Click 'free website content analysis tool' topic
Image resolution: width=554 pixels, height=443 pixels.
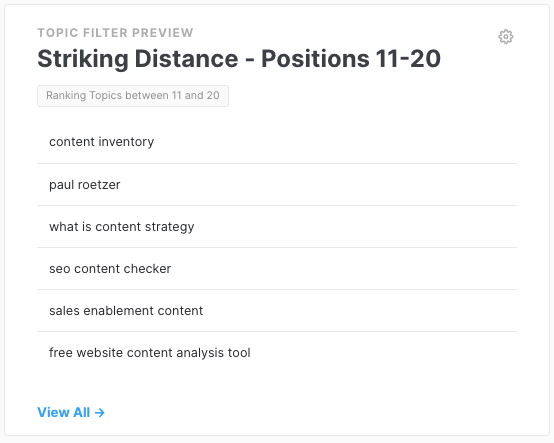[x=277, y=353]
